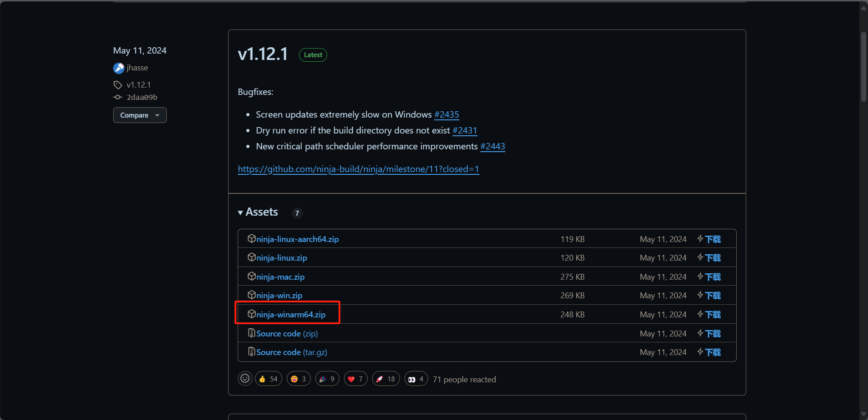Click the tag icon beside v1.12.1
Screen dimensions: 868x420
pyautogui.click(x=118, y=85)
